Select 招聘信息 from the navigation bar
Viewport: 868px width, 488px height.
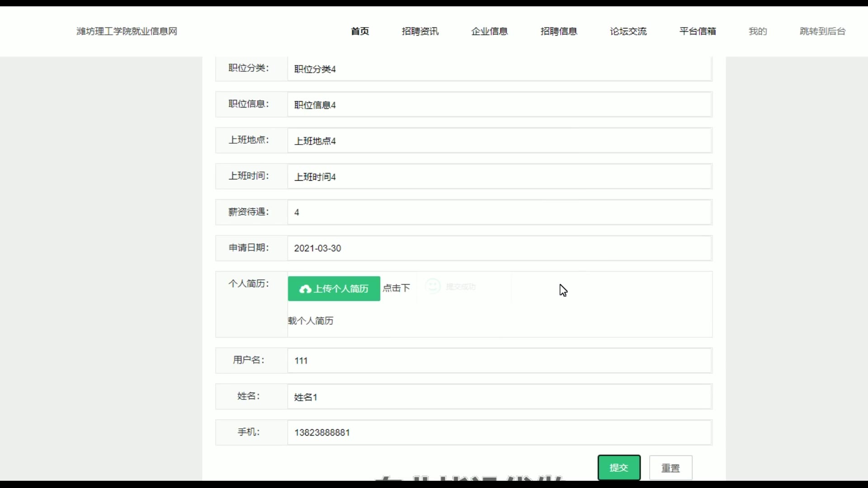[x=559, y=31]
